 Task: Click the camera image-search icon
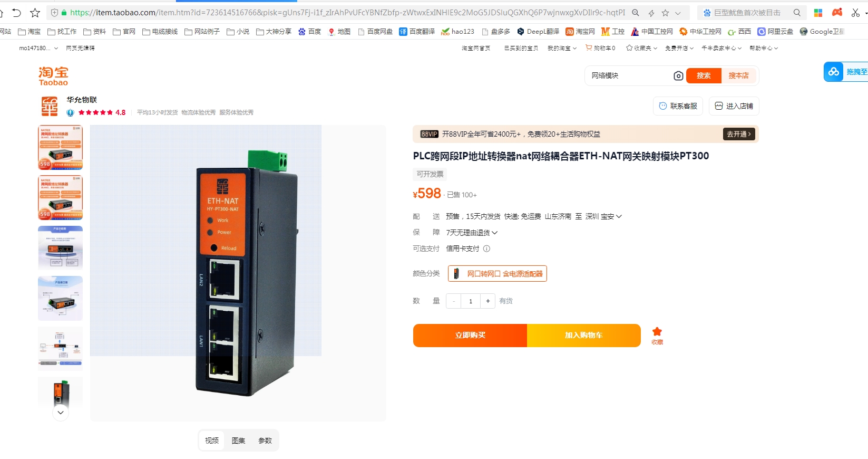click(678, 76)
